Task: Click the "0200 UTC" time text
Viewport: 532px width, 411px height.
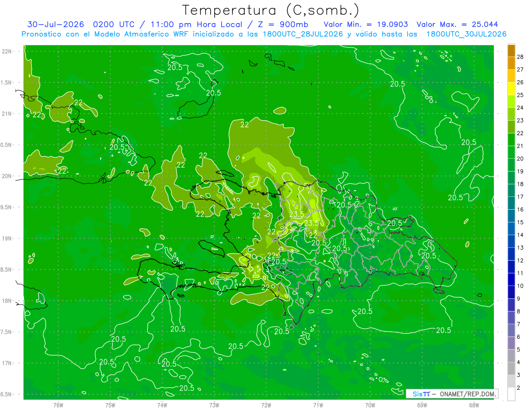Action: click(116, 24)
